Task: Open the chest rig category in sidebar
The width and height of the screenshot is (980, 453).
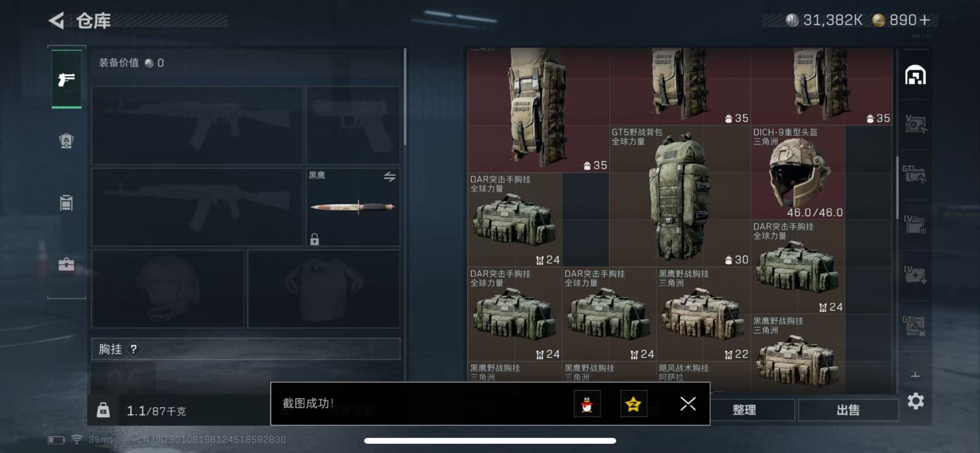Action: point(66,203)
